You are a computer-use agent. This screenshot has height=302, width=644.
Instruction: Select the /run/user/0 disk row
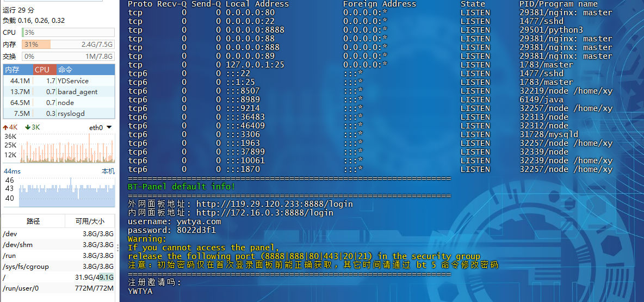click(58, 288)
